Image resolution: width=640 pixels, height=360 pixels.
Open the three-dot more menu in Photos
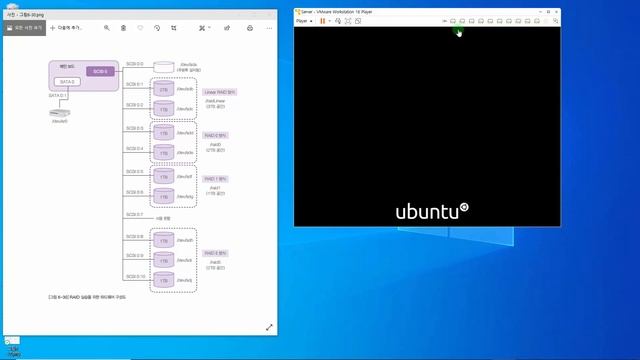269,28
